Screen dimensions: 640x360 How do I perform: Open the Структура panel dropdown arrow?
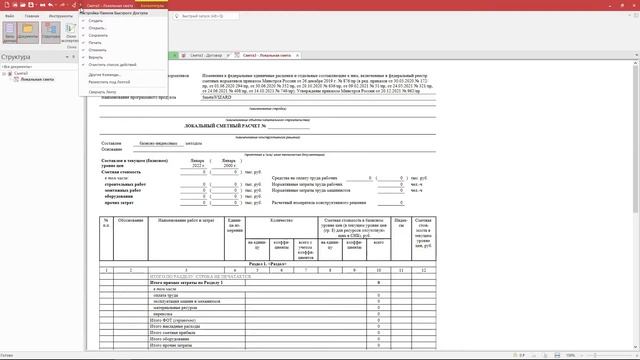pyautogui.click(x=67, y=57)
